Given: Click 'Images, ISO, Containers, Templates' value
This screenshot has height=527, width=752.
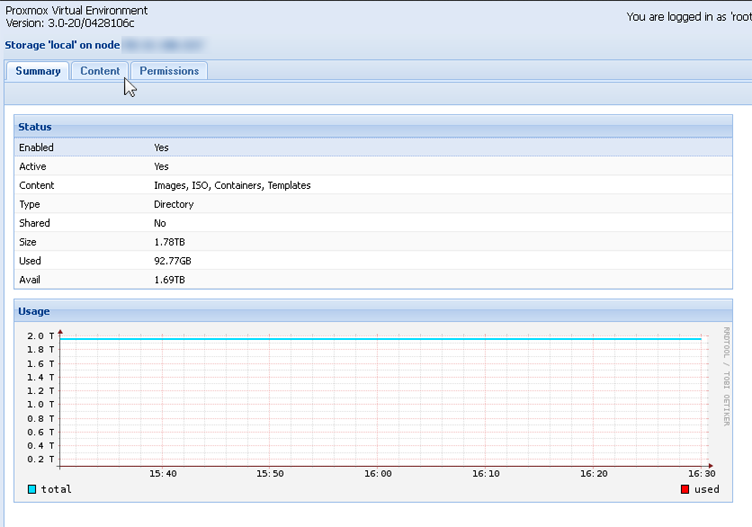Looking at the screenshot, I should pyautogui.click(x=232, y=186).
